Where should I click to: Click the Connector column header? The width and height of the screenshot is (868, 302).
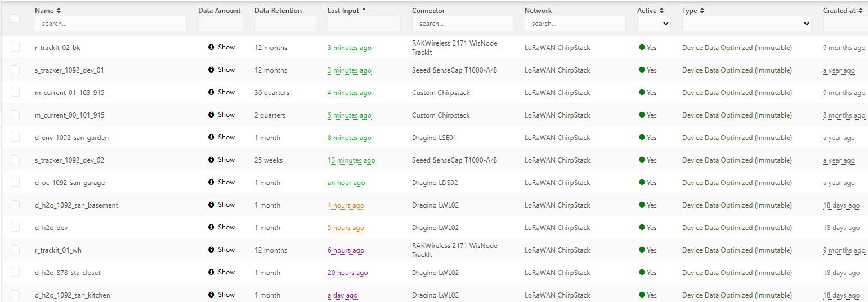(x=428, y=11)
